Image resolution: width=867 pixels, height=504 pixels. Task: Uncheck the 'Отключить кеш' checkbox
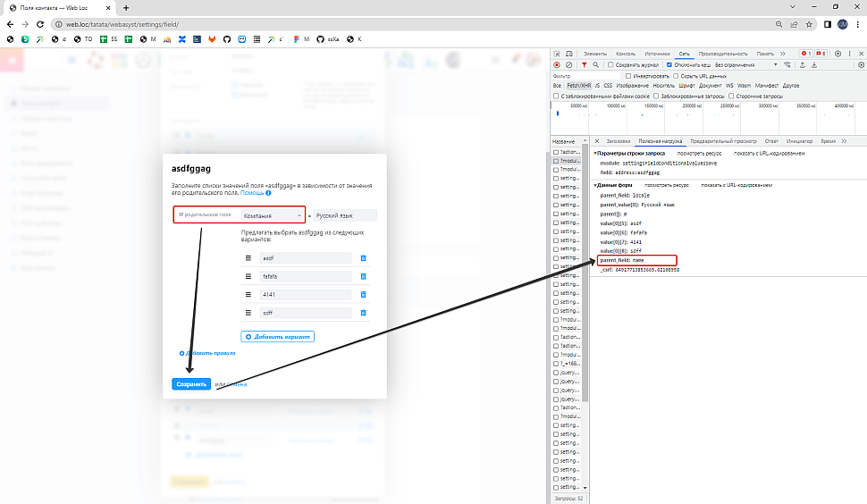click(669, 65)
